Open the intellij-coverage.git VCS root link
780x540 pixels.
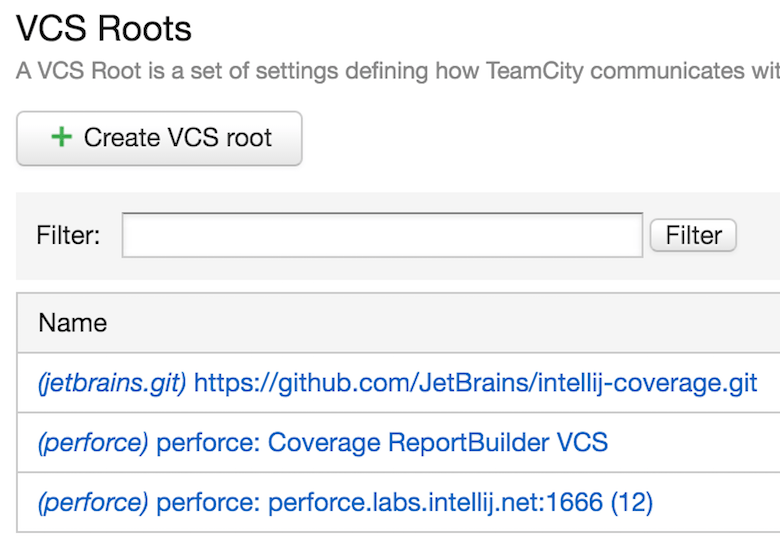pos(476,382)
